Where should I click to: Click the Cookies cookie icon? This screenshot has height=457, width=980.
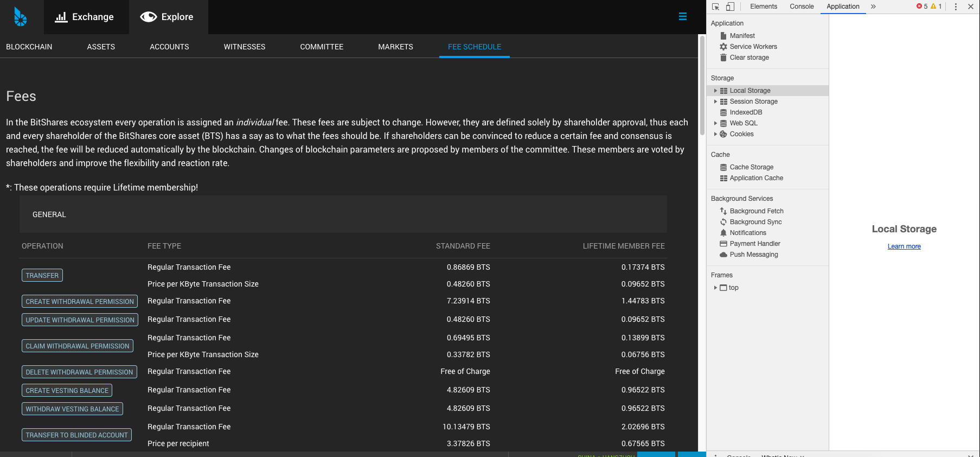pos(723,134)
